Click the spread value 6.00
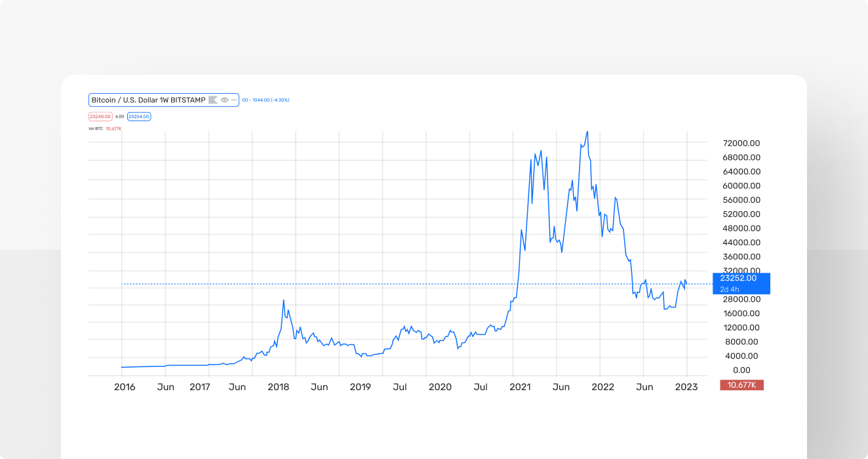 [x=120, y=117]
